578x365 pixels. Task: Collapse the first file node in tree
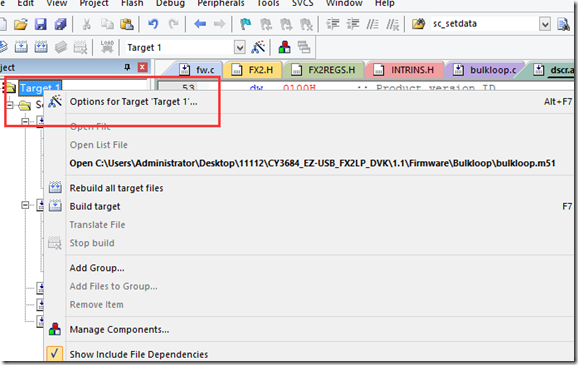coord(25,121)
